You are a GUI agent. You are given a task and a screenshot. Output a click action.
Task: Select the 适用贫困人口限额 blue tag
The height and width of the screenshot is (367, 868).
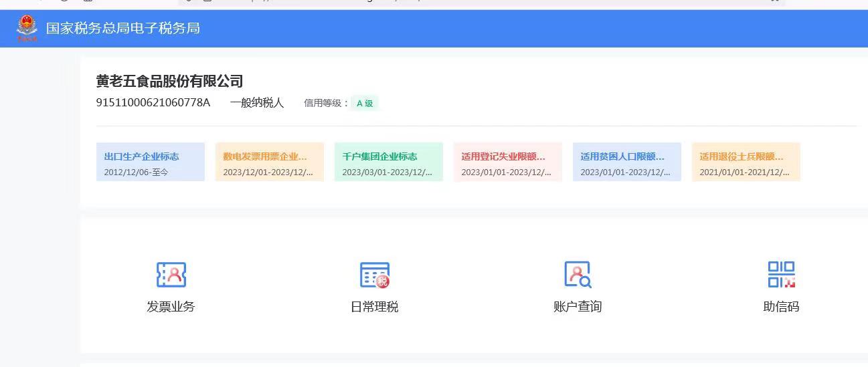[627, 162]
